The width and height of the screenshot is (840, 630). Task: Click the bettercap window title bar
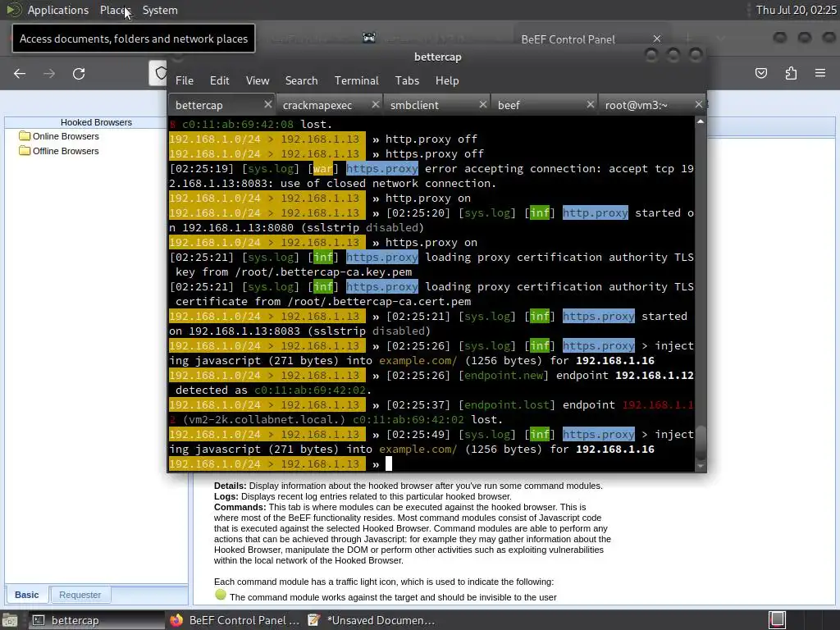pos(437,57)
